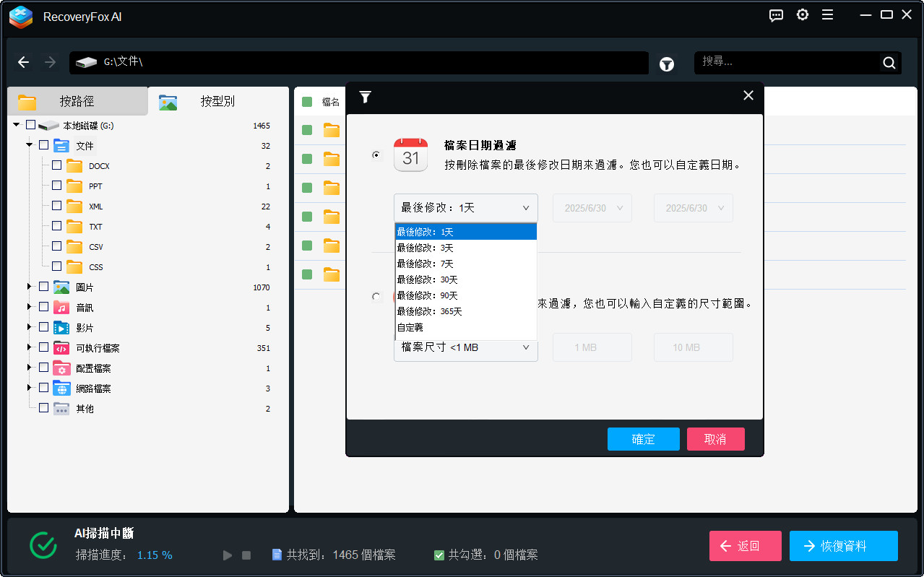Open the feedback chat icon in title bar

(x=776, y=15)
